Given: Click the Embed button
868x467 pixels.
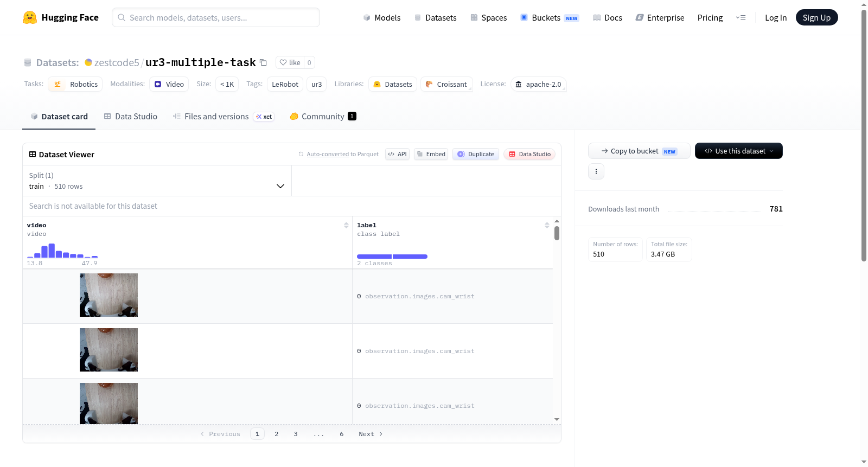Looking at the screenshot, I should pyautogui.click(x=431, y=154).
